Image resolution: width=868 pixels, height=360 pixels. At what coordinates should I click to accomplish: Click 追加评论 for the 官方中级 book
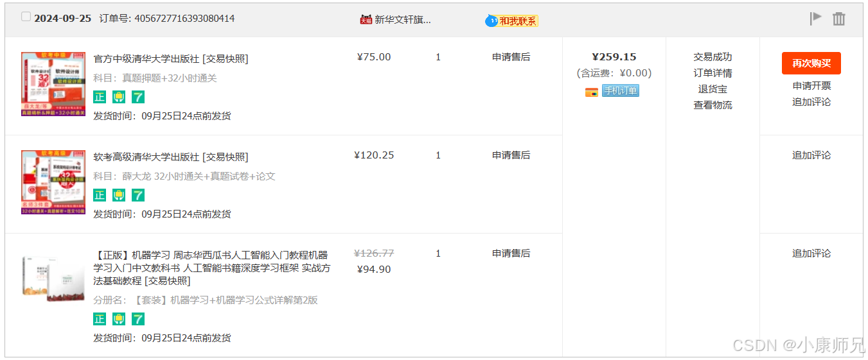[x=811, y=102]
